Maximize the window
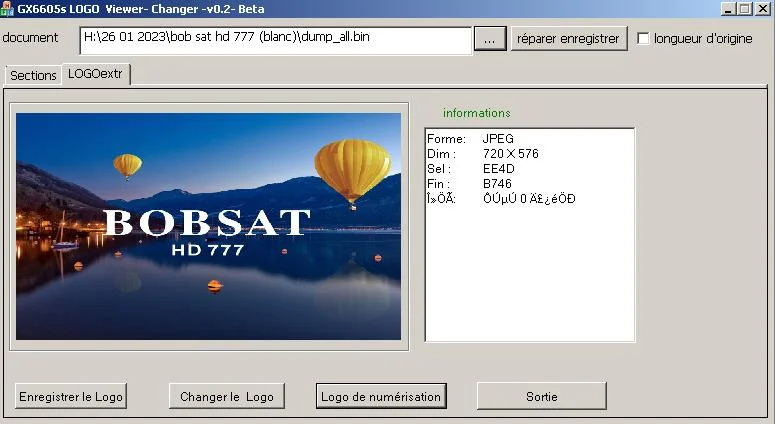This screenshot has width=775, height=424. [745, 8]
